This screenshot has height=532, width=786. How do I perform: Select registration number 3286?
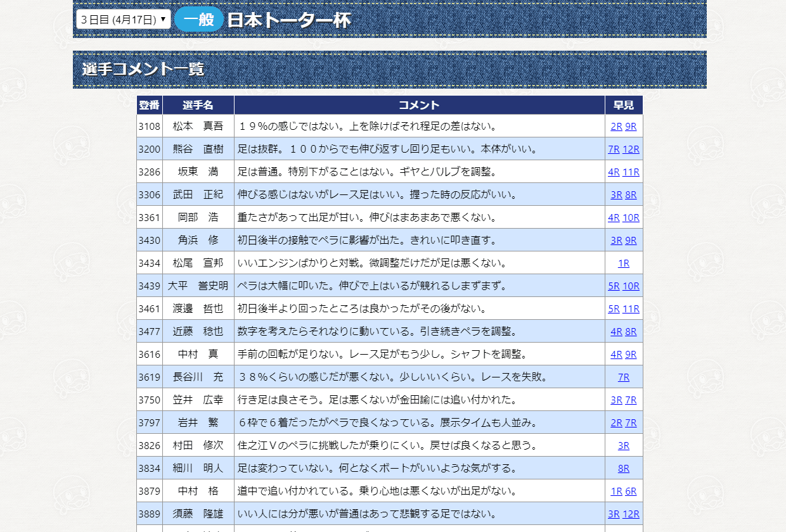tap(150, 172)
